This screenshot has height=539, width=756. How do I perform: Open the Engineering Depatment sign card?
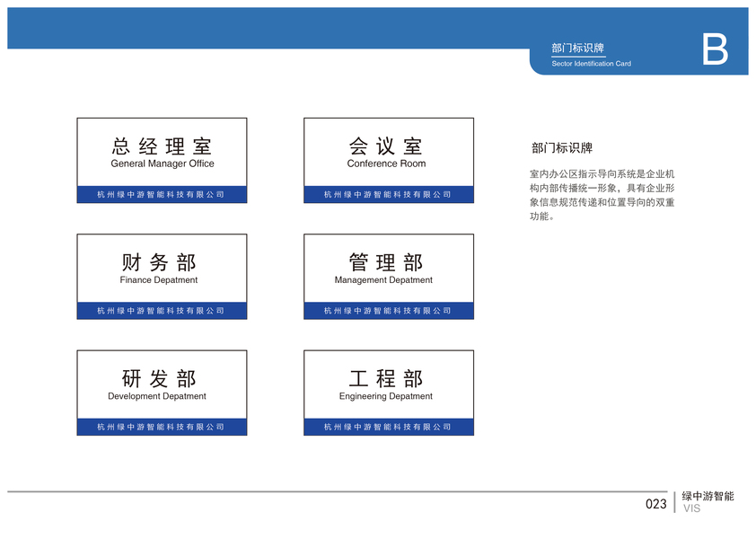point(389,393)
